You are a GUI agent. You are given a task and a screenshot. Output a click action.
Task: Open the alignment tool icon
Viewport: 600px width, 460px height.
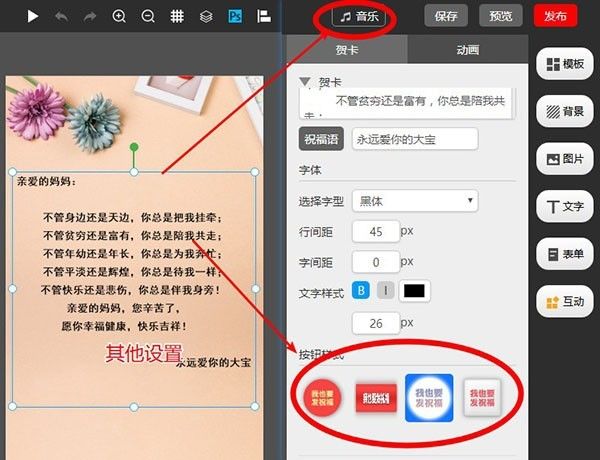click(x=264, y=16)
